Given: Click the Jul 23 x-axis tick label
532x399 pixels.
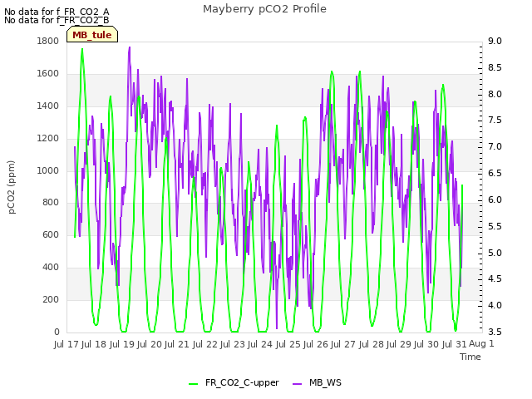Looking at the screenshot, I should [233, 344].
